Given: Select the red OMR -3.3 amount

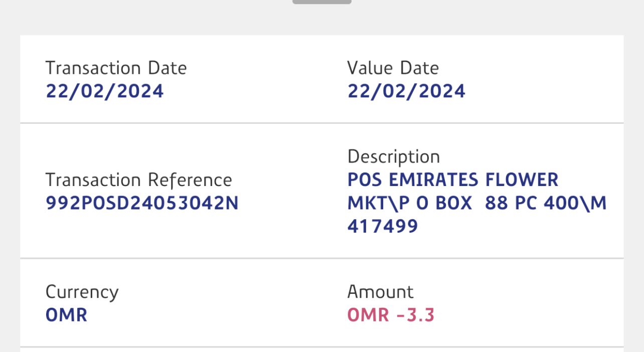Looking at the screenshot, I should click(x=391, y=315).
